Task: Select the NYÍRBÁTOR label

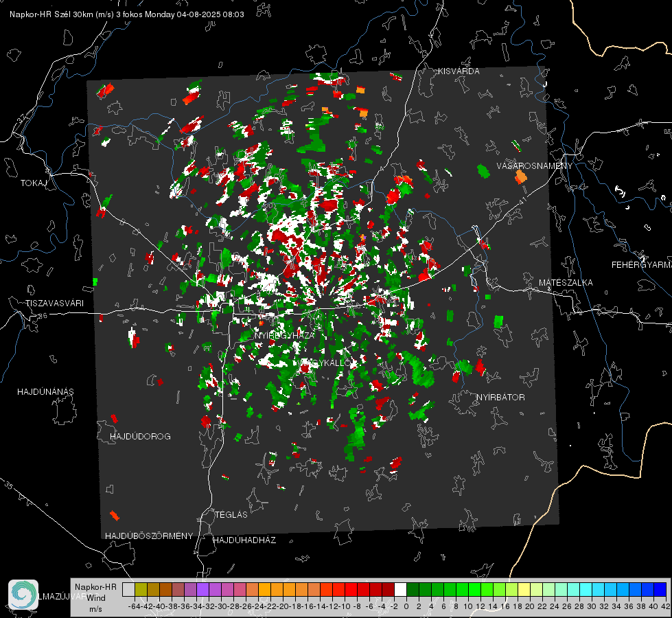Action: [500, 397]
